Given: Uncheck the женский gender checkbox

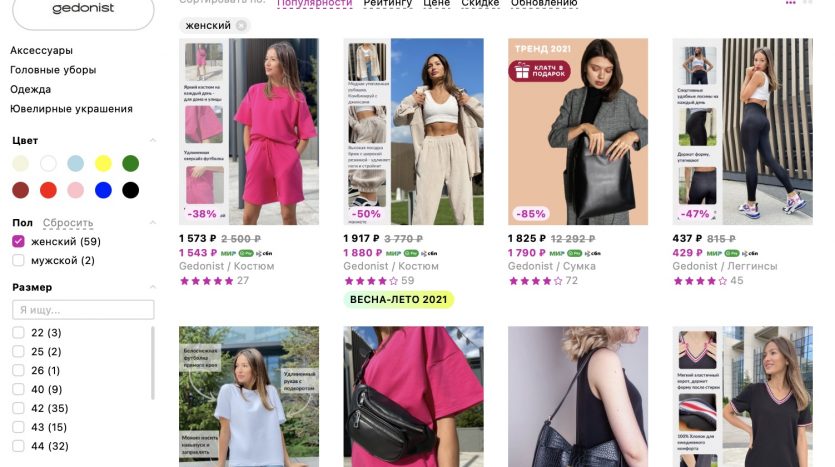Looking at the screenshot, I should pyautogui.click(x=18, y=241).
